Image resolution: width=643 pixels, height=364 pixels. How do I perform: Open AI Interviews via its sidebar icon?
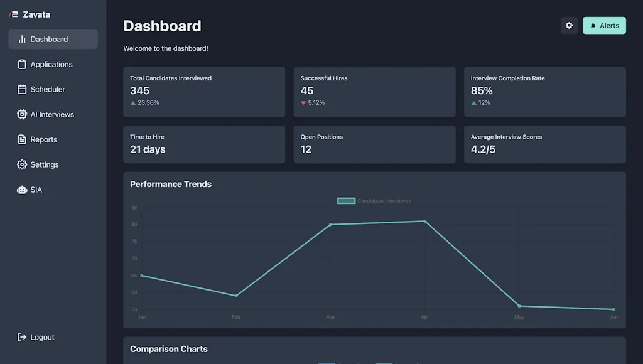21,114
